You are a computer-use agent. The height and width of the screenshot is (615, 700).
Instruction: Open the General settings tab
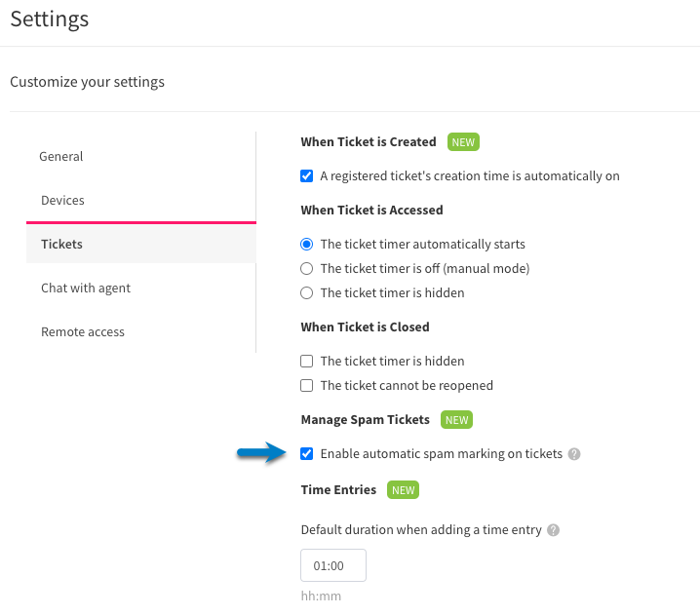click(61, 157)
